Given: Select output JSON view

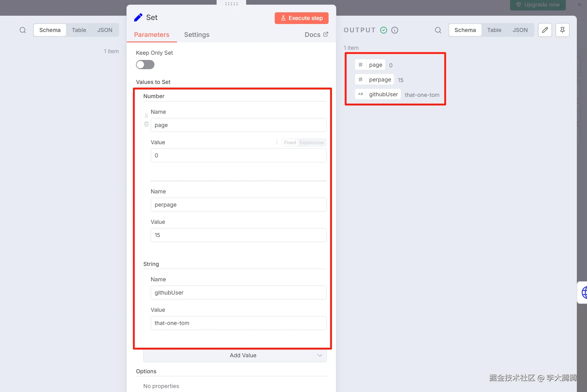Looking at the screenshot, I should pos(520,30).
